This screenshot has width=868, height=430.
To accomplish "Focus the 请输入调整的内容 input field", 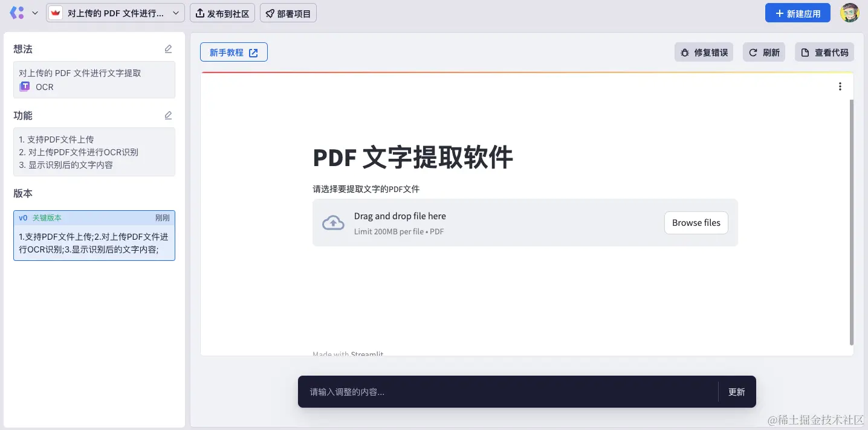I will click(508, 392).
